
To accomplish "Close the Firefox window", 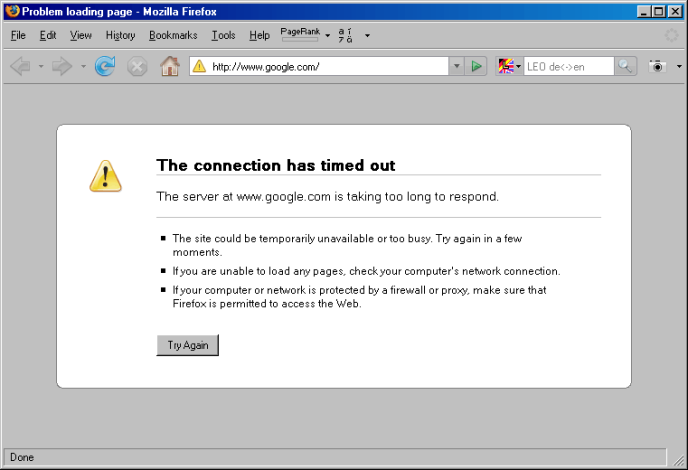I will [675, 11].
